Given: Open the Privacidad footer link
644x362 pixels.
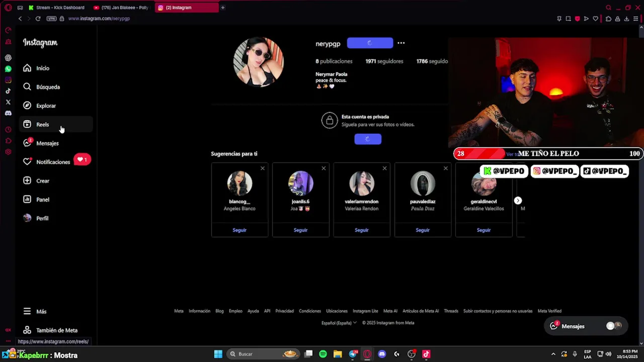Looking at the screenshot, I should tap(284, 311).
